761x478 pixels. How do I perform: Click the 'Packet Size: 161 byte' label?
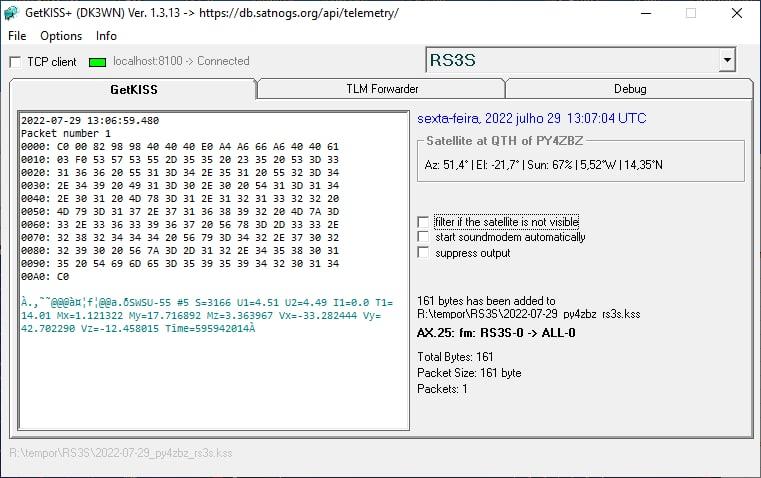click(469, 373)
